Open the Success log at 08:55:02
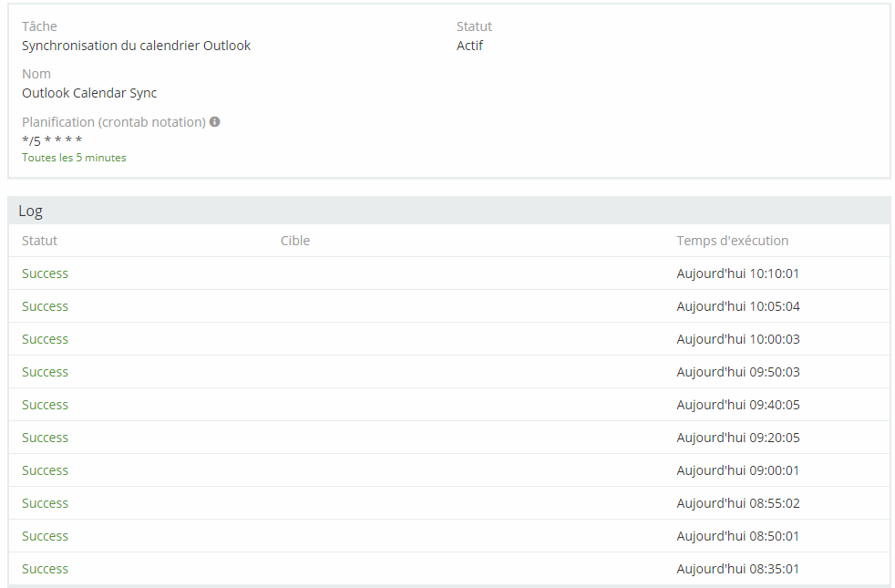The width and height of the screenshot is (895, 588). (x=45, y=503)
